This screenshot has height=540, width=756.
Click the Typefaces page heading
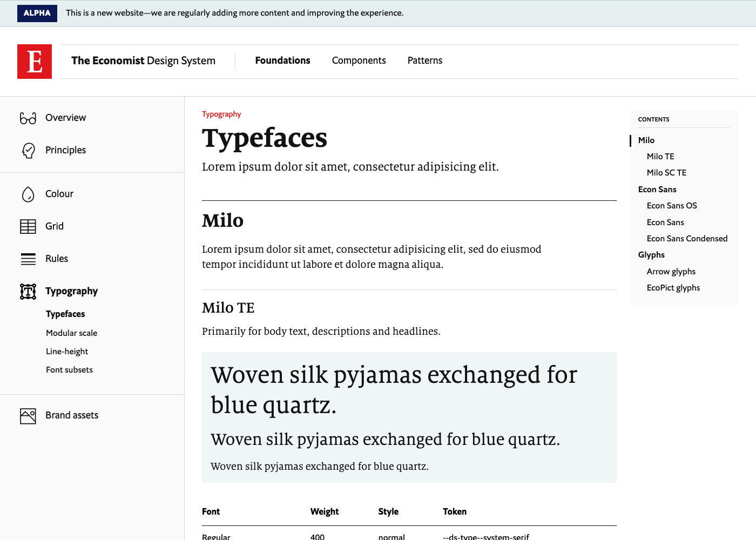265,138
